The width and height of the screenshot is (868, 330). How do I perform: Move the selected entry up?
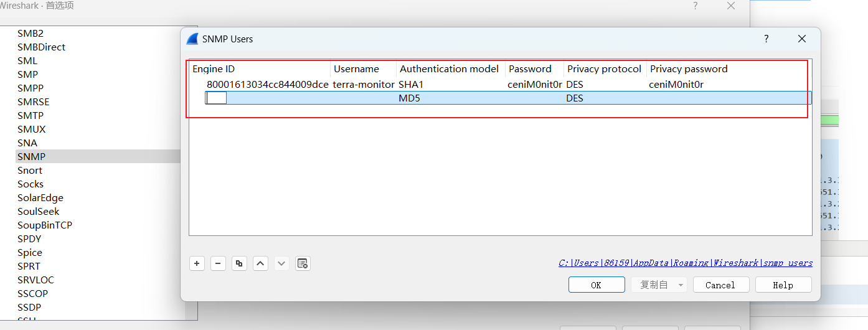coord(260,263)
